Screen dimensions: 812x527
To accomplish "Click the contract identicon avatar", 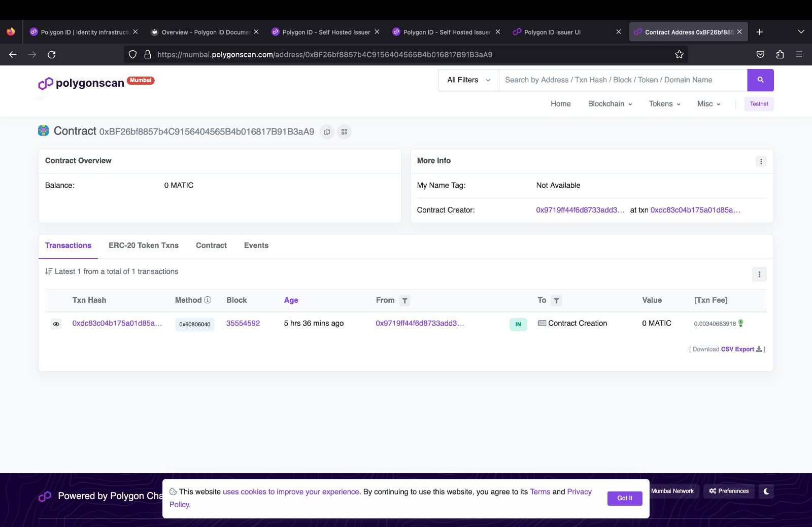I will tap(43, 130).
